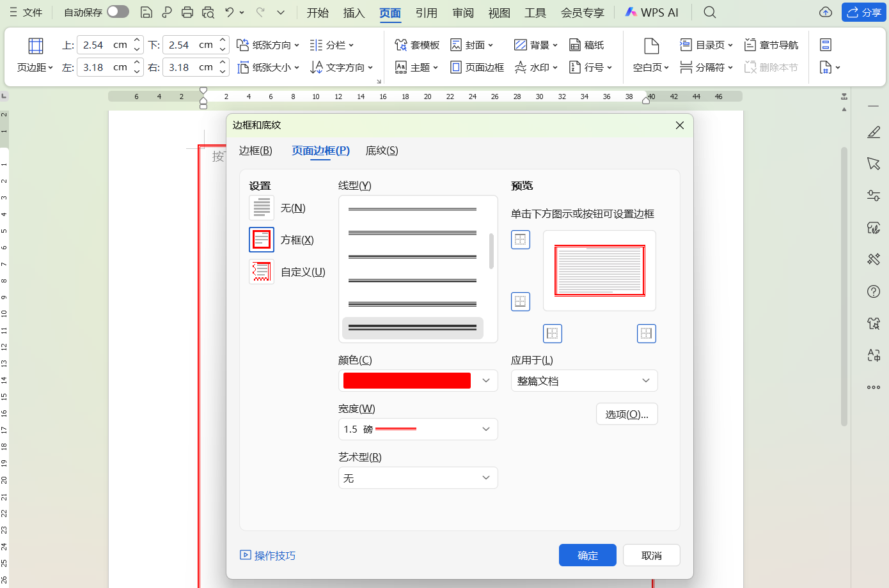889x588 pixels.
Task: Click the print icon in quick toolbar
Action: [187, 12]
